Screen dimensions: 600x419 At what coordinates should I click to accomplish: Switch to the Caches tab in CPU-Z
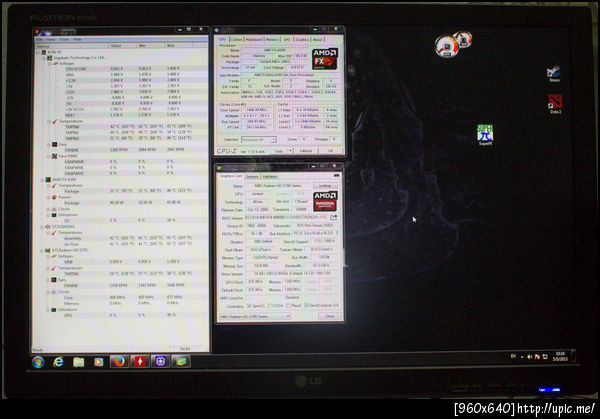(236, 39)
